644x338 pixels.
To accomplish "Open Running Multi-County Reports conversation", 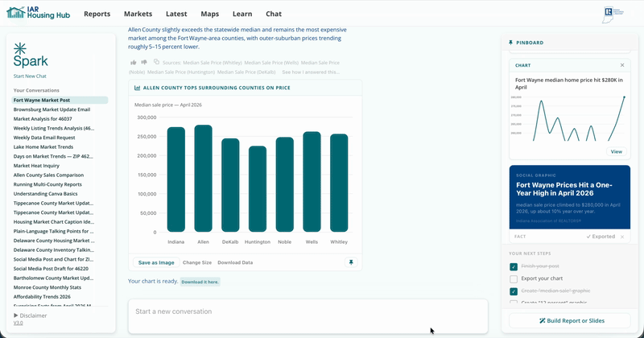I will point(47,184).
